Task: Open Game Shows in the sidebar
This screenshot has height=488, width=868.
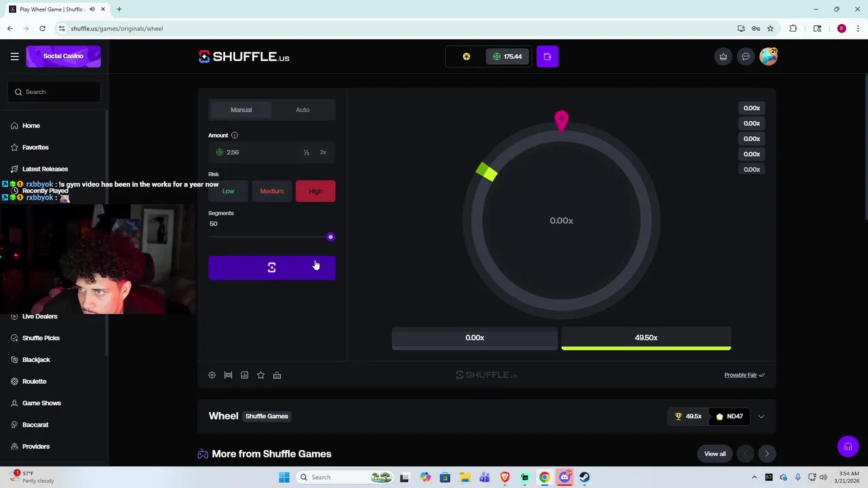Action: (41, 403)
